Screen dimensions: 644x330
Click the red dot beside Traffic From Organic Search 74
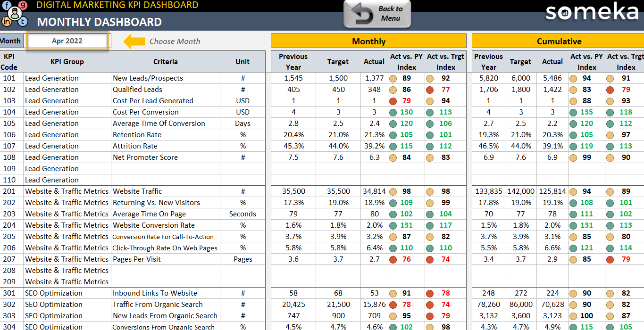coord(430,305)
